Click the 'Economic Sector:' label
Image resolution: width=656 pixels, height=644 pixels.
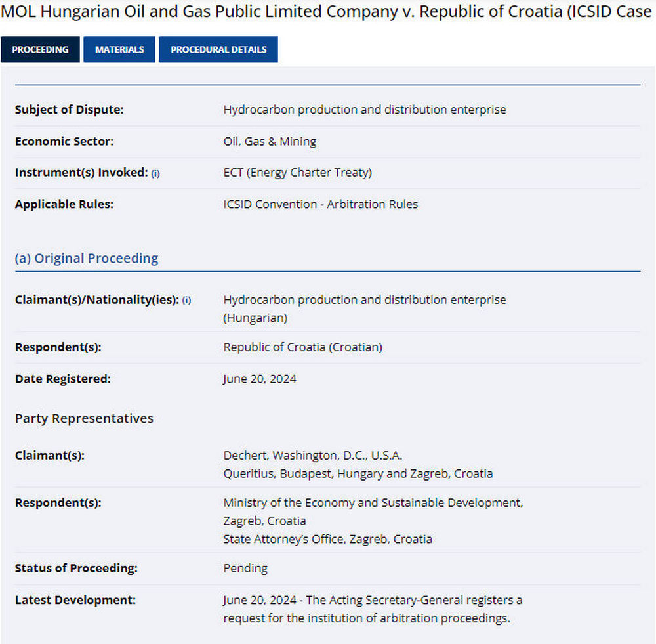(x=64, y=142)
